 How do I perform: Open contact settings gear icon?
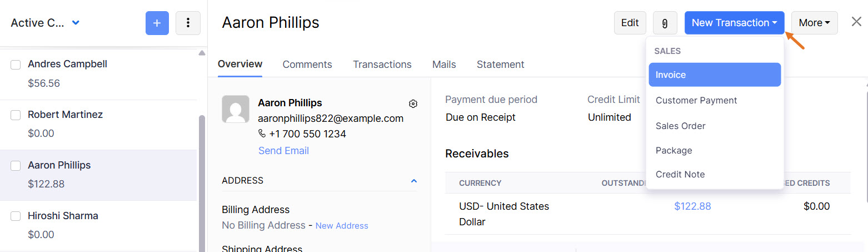point(413,103)
